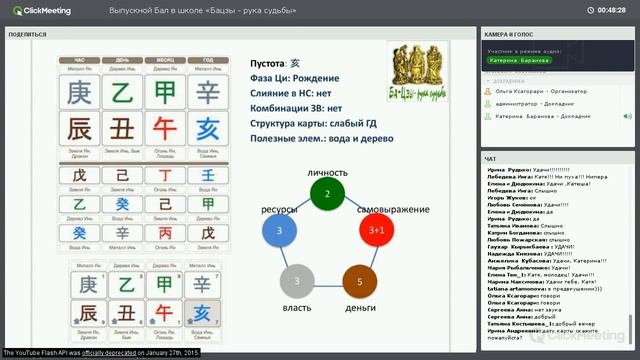This screenshot has height=360, width=640.
Task: Click the user icon beside администратор
Action: pyautogui.click(x=488, y=104)
